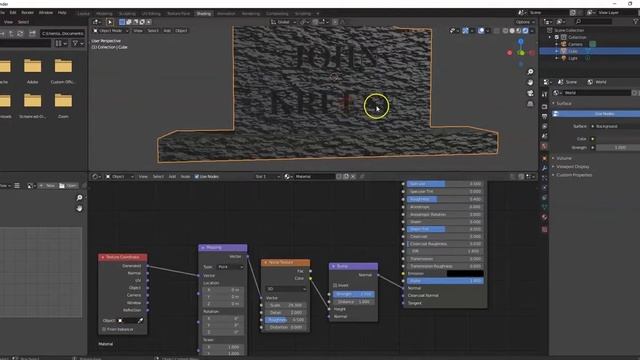This screenshot has width=640, height=360.
Task: Open Add menu in node editor header
Action: pyautogui.click(x=172, y=177)
